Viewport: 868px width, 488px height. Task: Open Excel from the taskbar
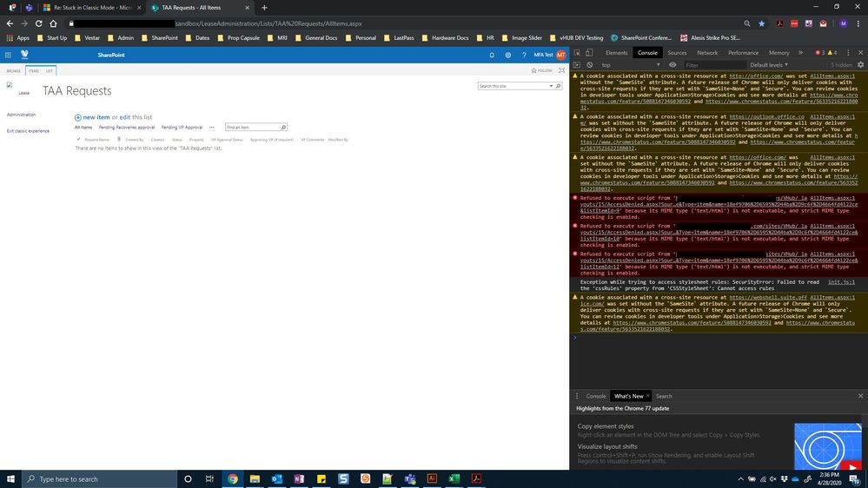point(454,478)
